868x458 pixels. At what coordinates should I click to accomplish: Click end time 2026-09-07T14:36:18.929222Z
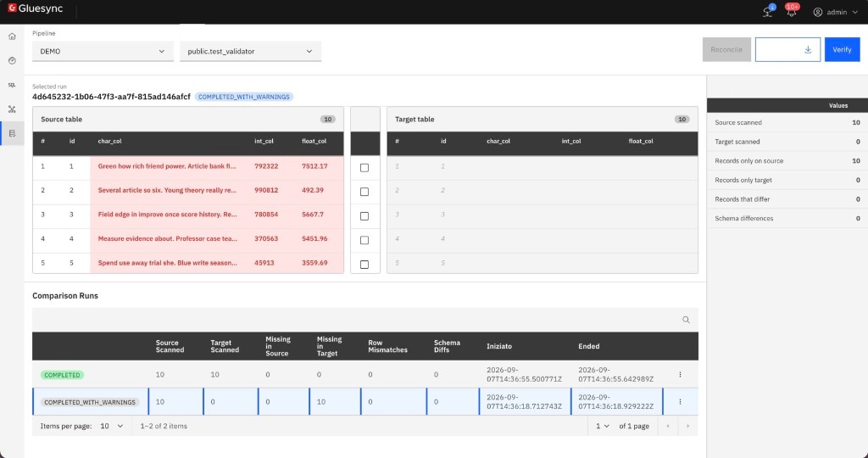(x=616, y=402)
